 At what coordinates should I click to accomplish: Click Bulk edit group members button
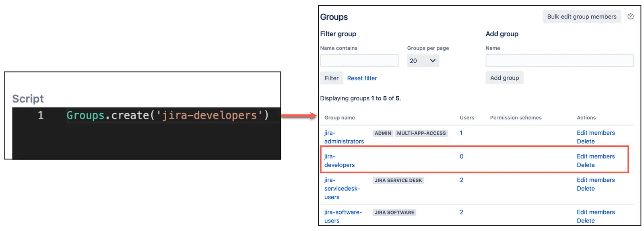coord(582,17)
